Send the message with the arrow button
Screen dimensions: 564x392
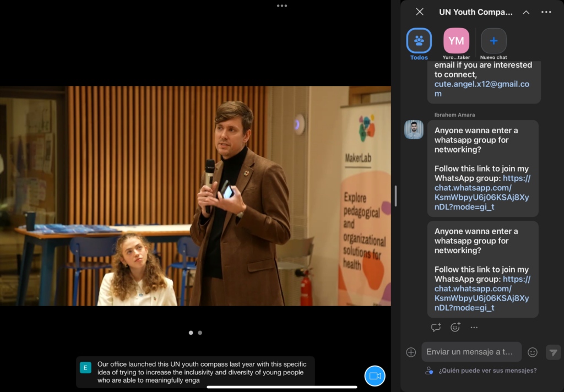(553, 352)
